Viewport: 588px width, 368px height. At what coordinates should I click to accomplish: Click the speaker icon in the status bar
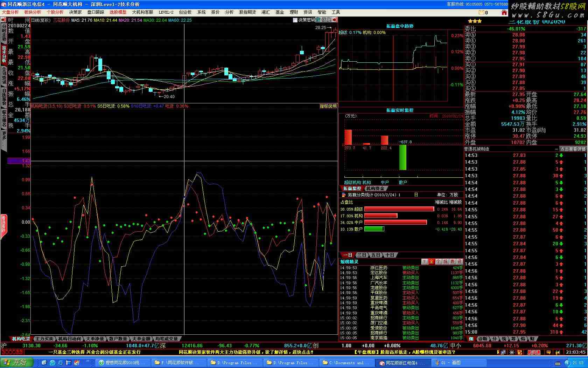pos(558,352)
